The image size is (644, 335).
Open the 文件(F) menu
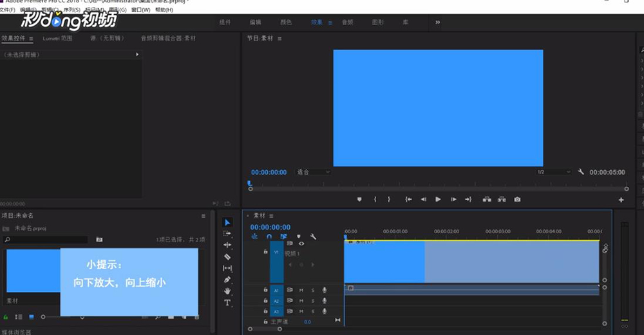pos(7,10)
